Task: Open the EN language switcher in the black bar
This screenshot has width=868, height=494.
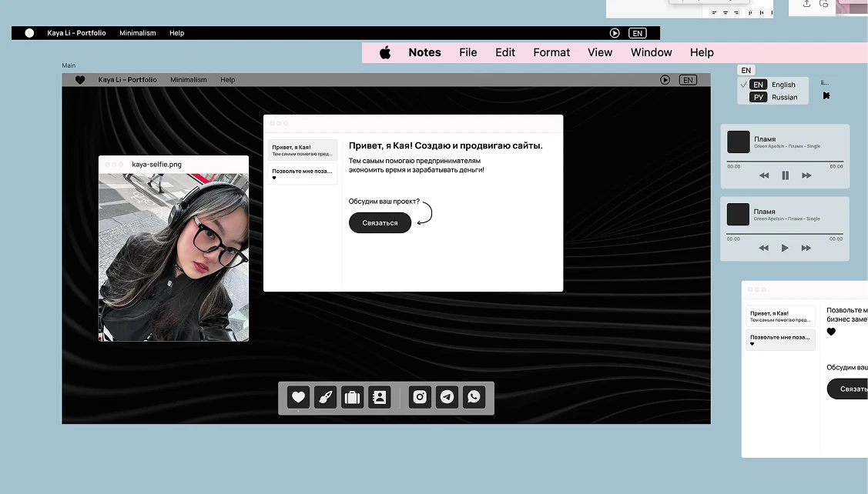Action: click(x=638, y=33)
